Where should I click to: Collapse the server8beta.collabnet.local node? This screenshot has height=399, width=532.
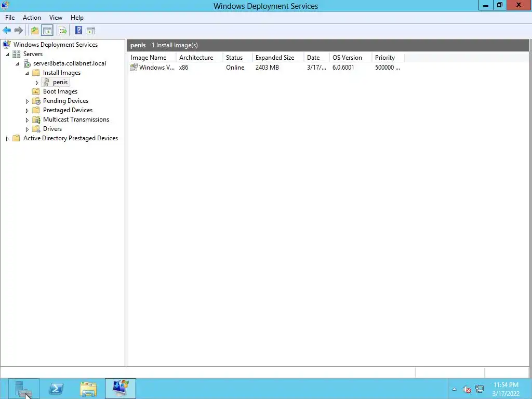pyautogui.click(x=17, y=64)
